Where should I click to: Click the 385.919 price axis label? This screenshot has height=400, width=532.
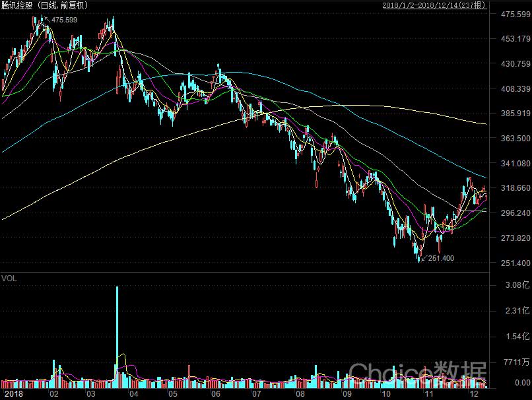pos(515,114)
